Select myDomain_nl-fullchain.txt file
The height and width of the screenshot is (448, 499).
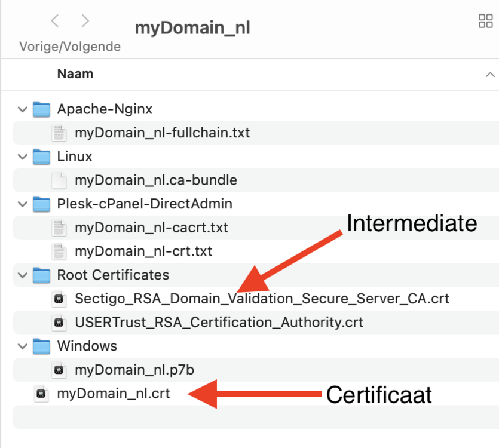pyautogui.click(x=162, y=133)
